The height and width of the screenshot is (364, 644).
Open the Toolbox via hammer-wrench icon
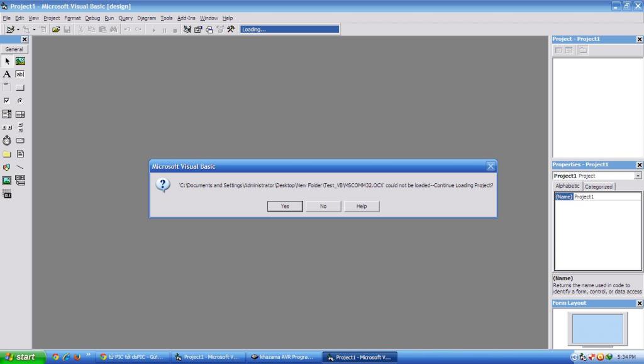tap(231, 29)
